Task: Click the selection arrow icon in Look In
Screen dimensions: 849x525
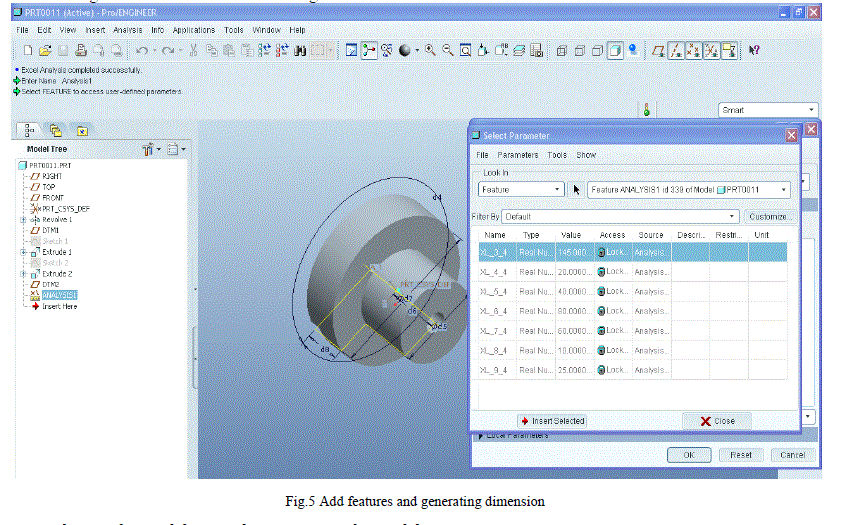Action: pyautogui.click(x=577, y=189)
